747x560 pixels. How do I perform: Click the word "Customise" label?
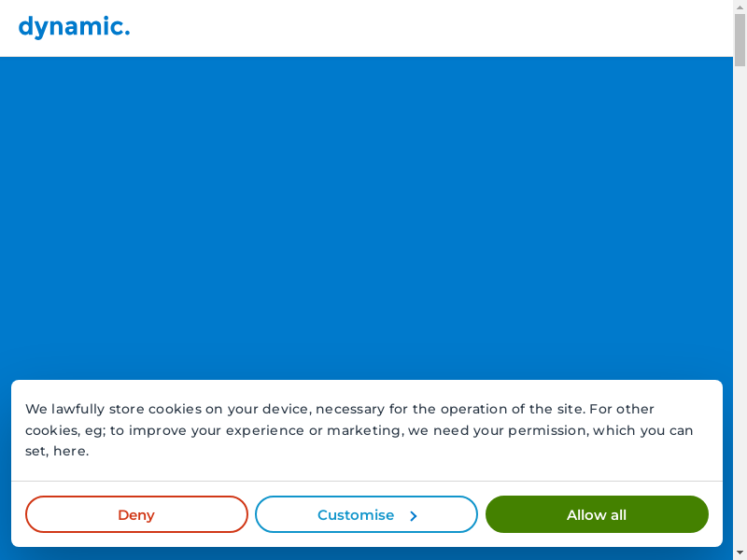coord(356,515)
